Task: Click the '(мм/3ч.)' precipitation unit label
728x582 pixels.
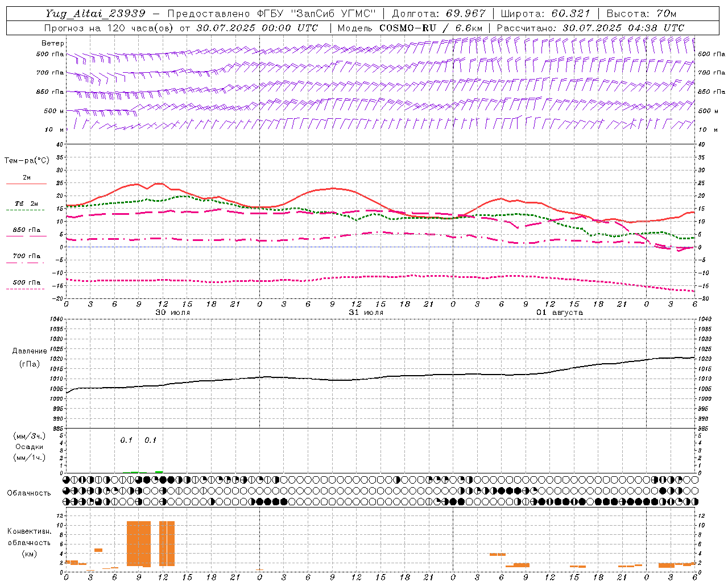Action: [x=30, y=436]
